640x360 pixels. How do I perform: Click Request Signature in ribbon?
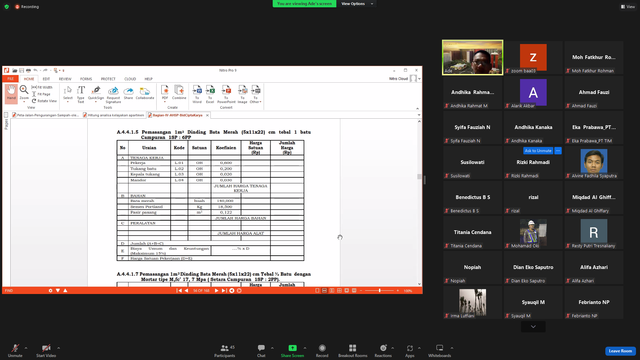tap(113, 94)
